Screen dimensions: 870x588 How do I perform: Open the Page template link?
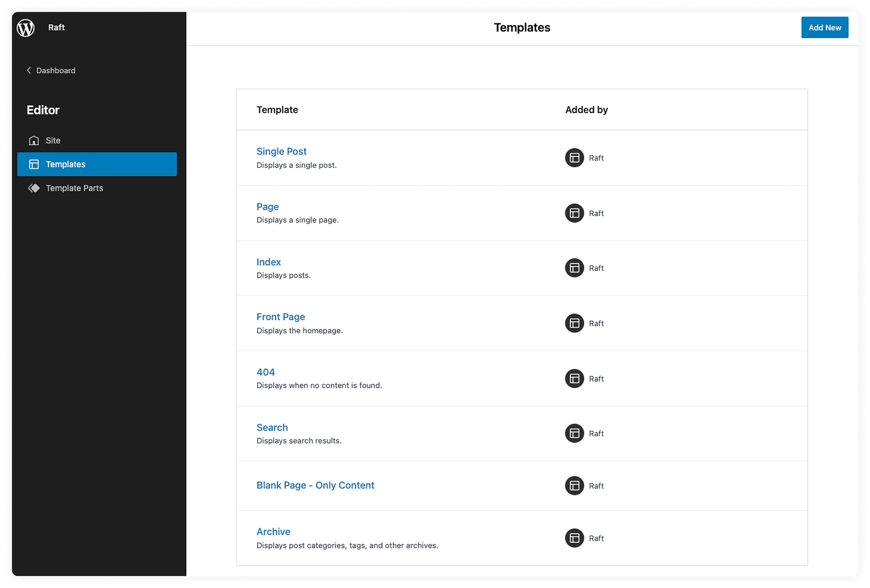coord(267,207)
